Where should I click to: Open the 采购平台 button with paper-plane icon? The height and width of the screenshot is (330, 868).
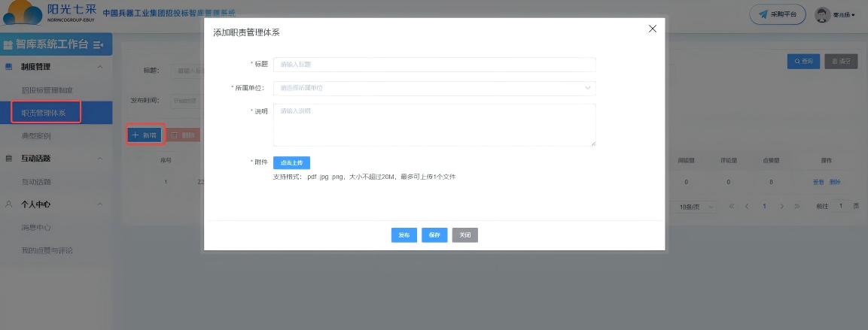(778, 15)
